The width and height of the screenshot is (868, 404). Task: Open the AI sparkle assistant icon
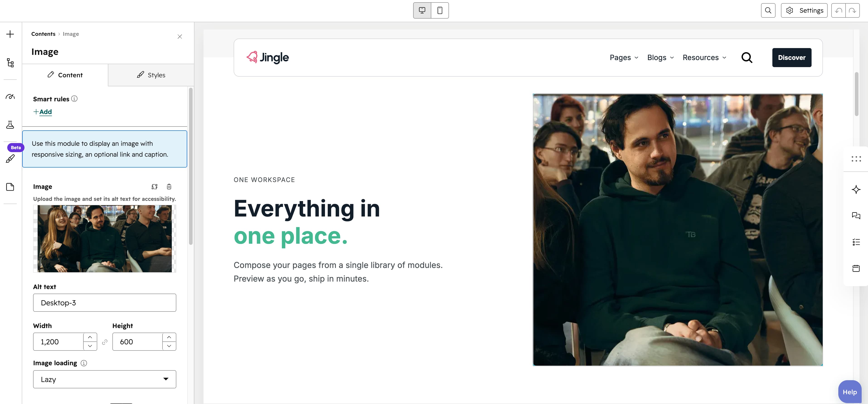856,189
